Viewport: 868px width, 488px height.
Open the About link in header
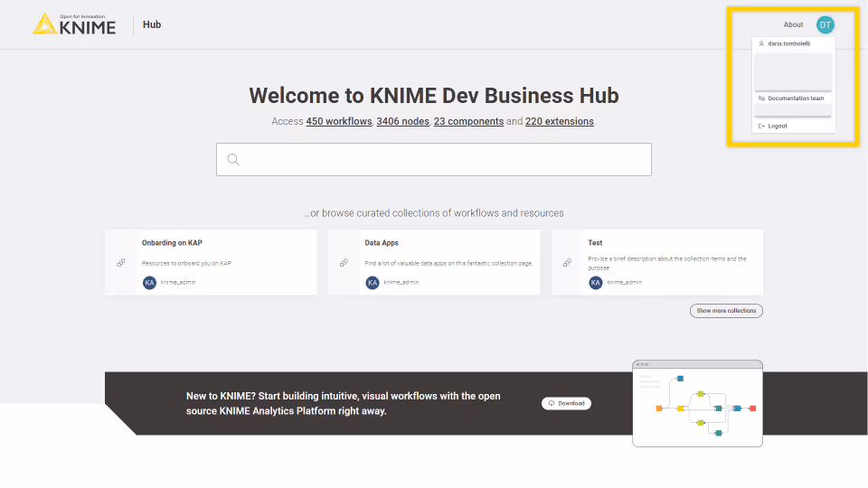[x=793, y=24]
